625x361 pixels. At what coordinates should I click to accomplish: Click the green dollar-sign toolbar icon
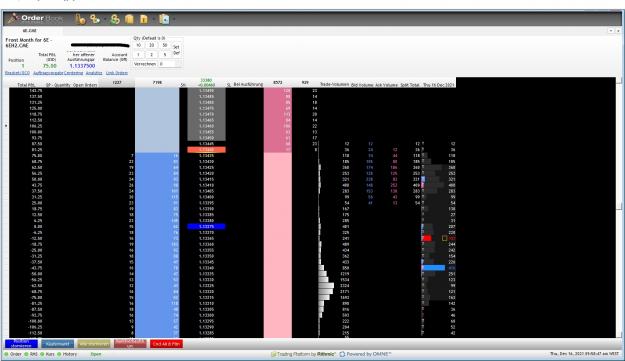tap(115, 19)
